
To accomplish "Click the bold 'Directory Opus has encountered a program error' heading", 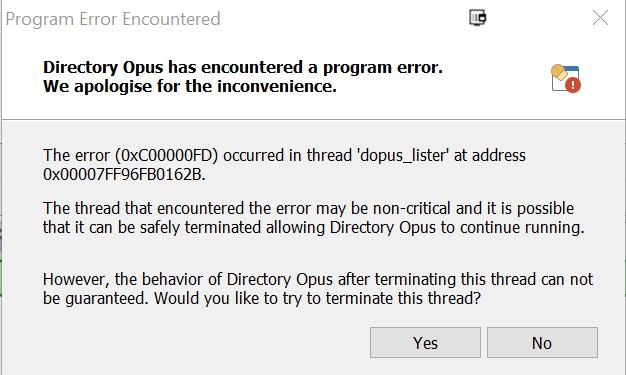I will (x=243, y=67).
